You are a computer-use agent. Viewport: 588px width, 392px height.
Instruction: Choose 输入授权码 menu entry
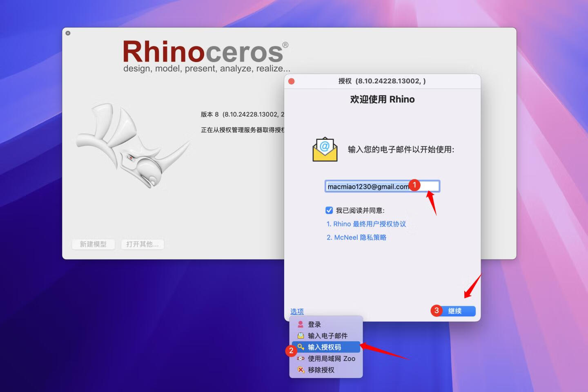(x=326, y=347)
